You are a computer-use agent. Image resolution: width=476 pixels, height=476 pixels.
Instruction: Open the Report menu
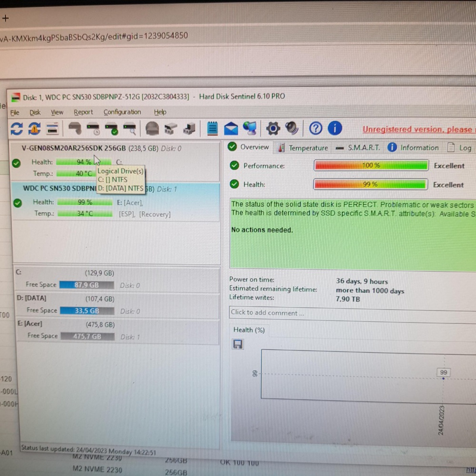(83, 112)
